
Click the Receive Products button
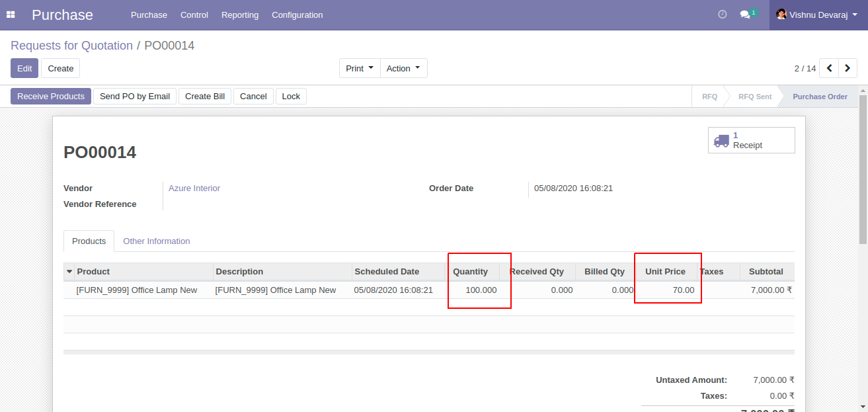(51, 97)
